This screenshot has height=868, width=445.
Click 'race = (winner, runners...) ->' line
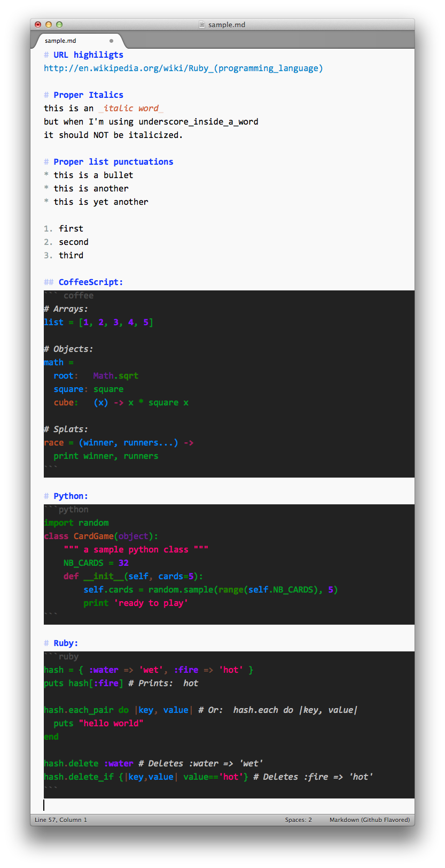tap(119, 443)
